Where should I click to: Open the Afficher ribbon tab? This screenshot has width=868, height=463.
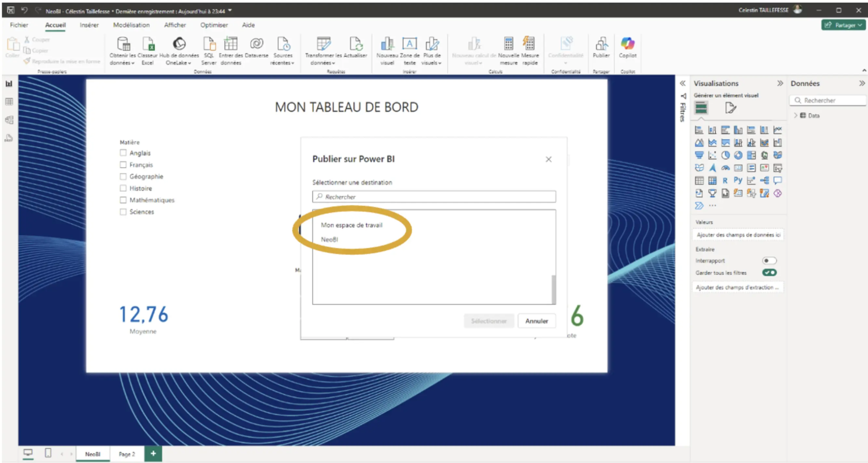(x=175, y=25)
